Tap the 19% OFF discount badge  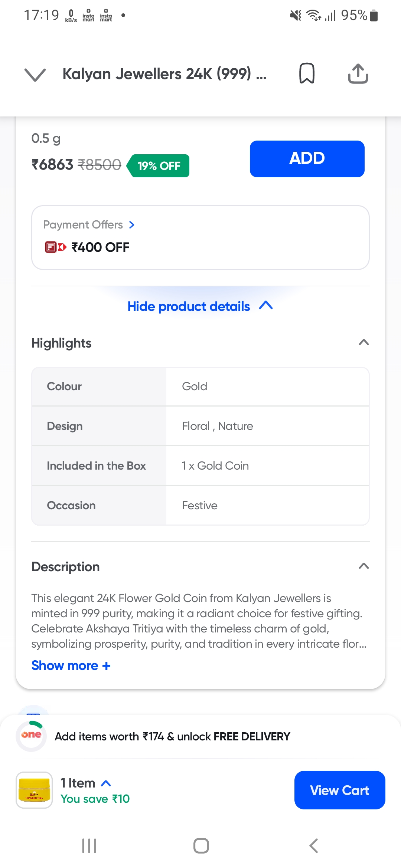pos(159,165)
